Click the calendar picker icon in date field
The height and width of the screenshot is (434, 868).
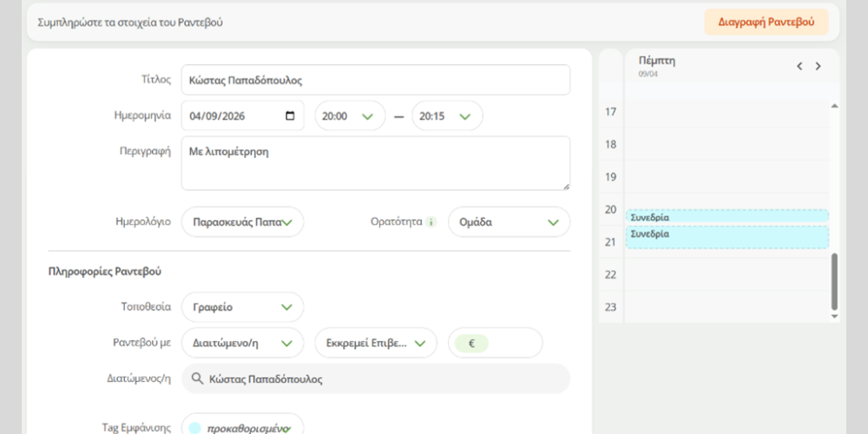pyautogui.click(x=290, y=115)
